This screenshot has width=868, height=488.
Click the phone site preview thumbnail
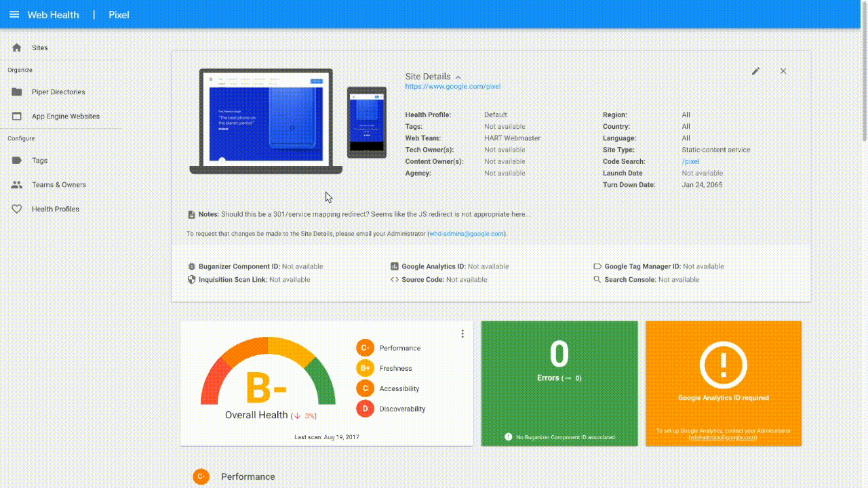367,122
